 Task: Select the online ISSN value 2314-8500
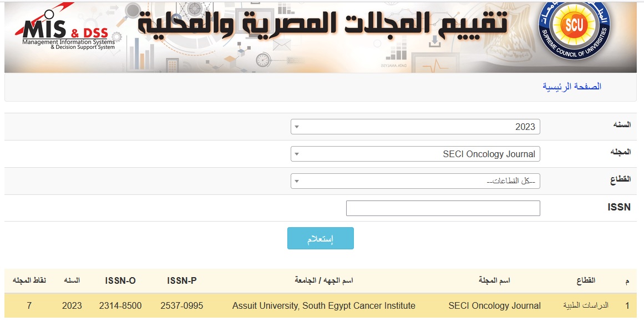tap(120, 305)
